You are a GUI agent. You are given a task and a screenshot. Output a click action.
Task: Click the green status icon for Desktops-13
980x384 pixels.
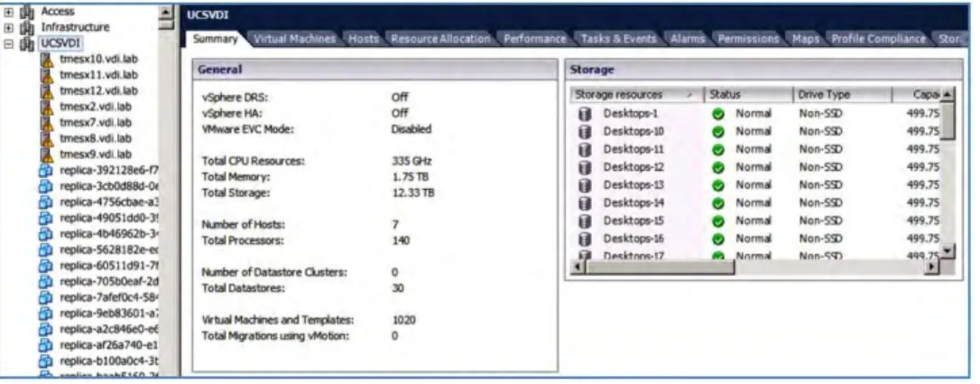click(718, 185)
